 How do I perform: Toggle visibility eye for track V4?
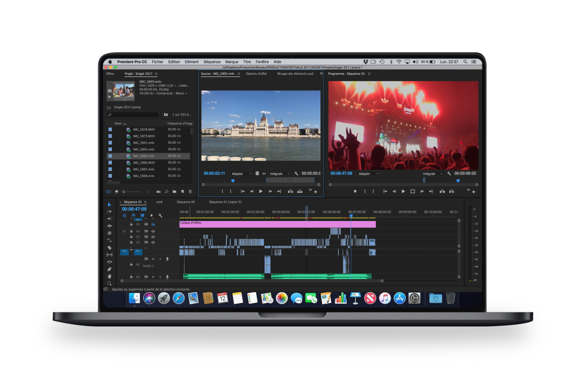click(153, 231)
